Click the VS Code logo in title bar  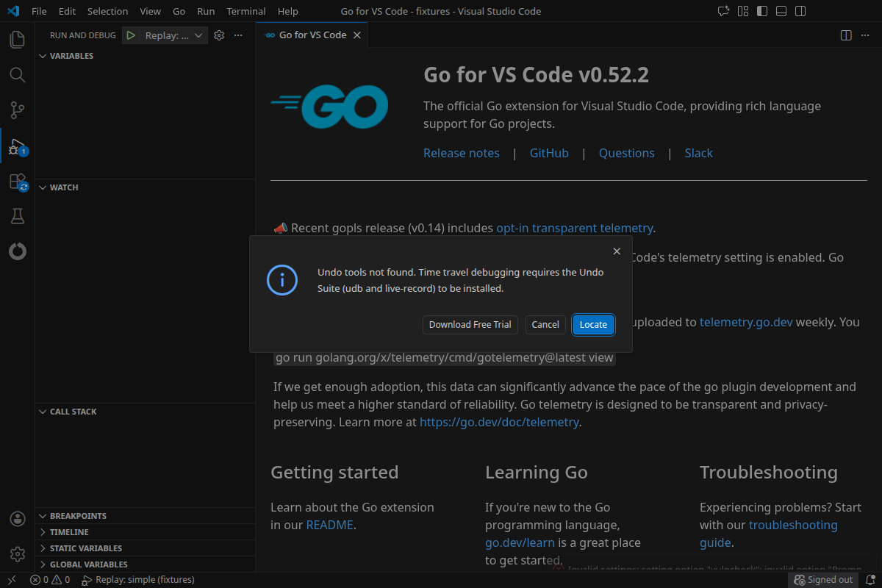point(12,11)
